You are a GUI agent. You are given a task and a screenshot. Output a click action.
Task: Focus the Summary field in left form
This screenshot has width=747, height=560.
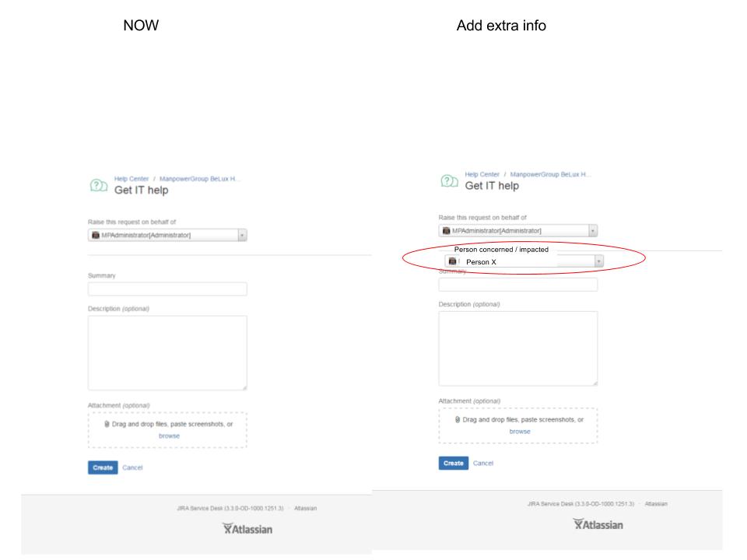tap(167, 289)
